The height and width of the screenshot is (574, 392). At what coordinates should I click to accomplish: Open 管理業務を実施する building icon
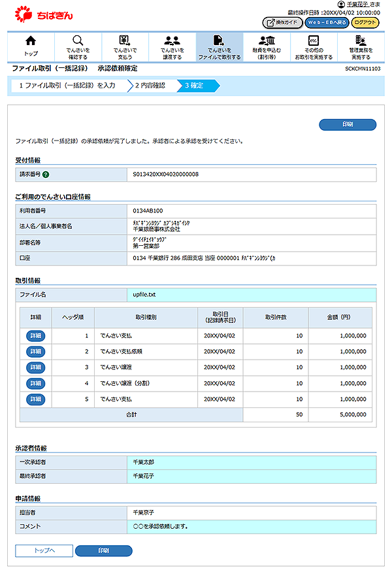pyautogui.click(x=361, y=41)
